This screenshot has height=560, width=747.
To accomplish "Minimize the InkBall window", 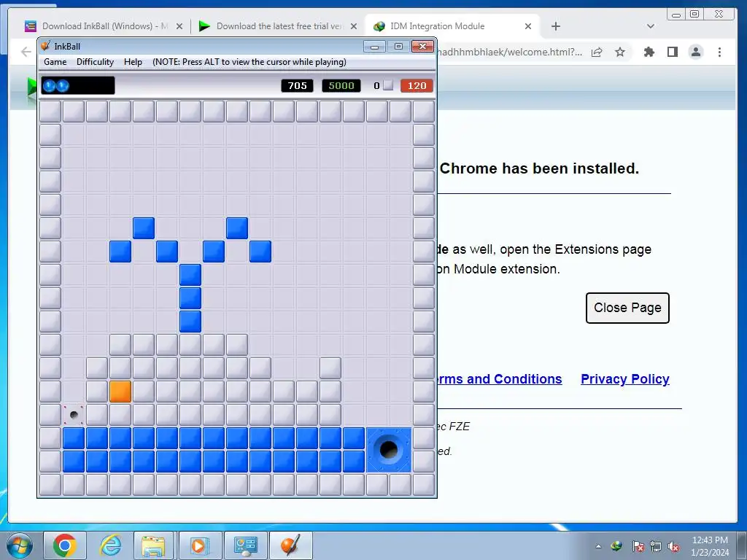I will 374,46.
